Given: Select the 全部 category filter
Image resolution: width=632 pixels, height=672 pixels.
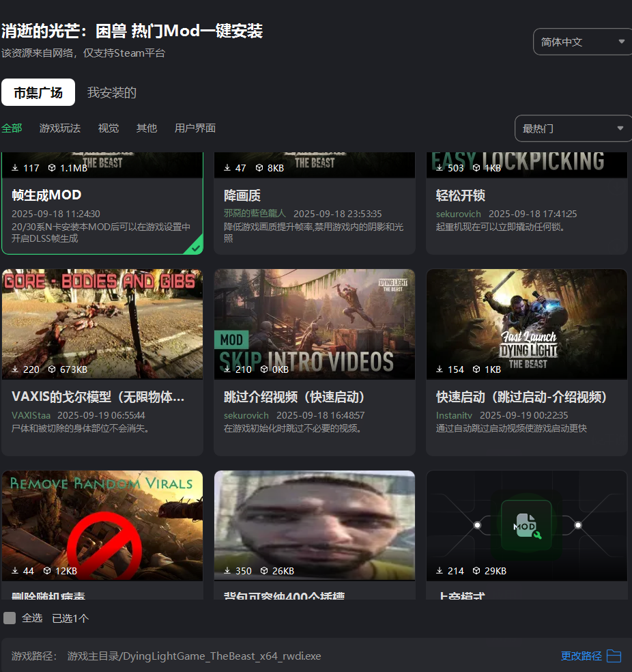Looking at the screenshot, I should pyautogui.click(x=12, y=128).
